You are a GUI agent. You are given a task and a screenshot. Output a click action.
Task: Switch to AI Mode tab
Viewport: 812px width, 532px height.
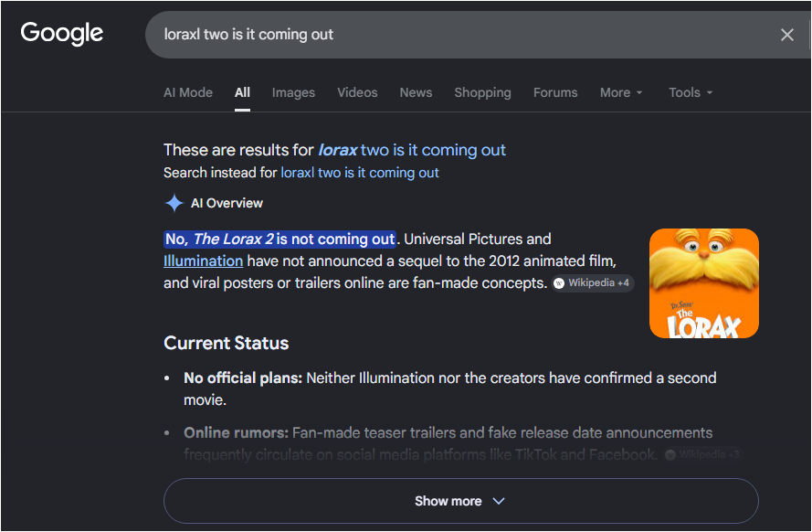point(188,92)
